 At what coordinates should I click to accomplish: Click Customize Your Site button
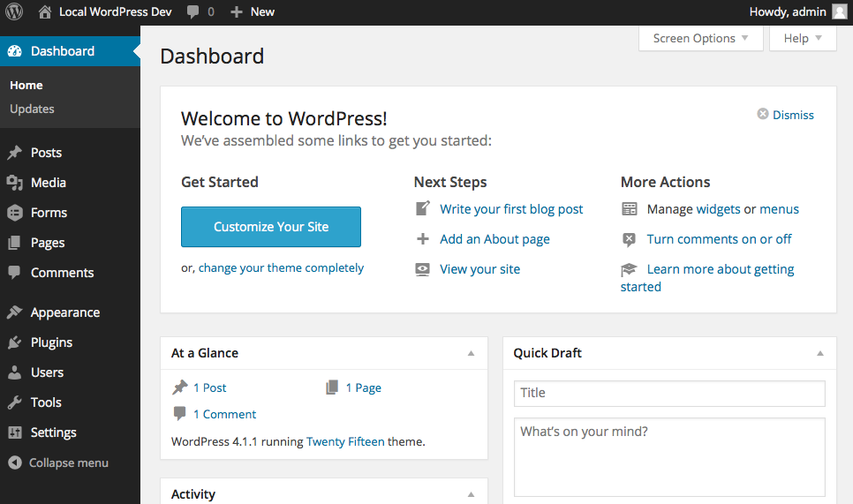point(271,227)
